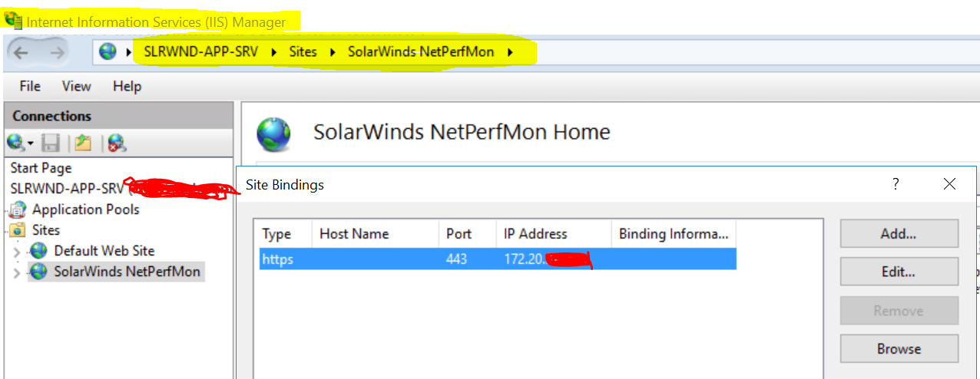Sort bindings by Host Name column

[x=375, y=234]
